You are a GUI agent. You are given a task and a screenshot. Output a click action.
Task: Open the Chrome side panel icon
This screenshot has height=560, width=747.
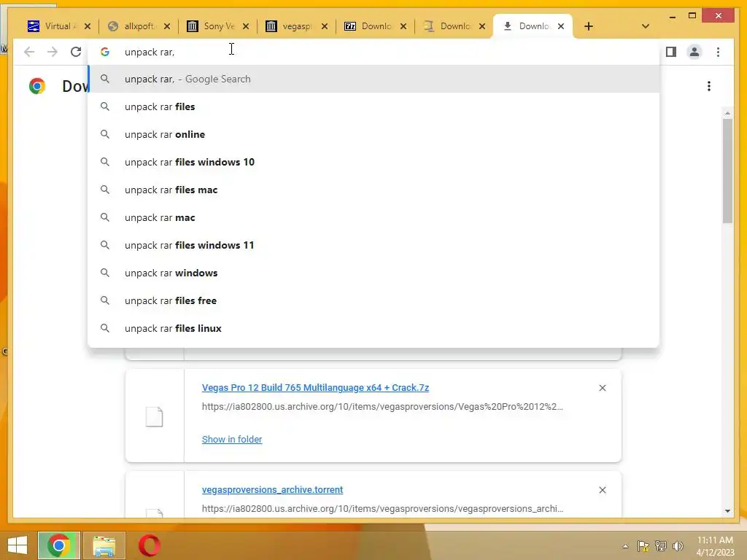pyautogui.click(x=671, y=52)
